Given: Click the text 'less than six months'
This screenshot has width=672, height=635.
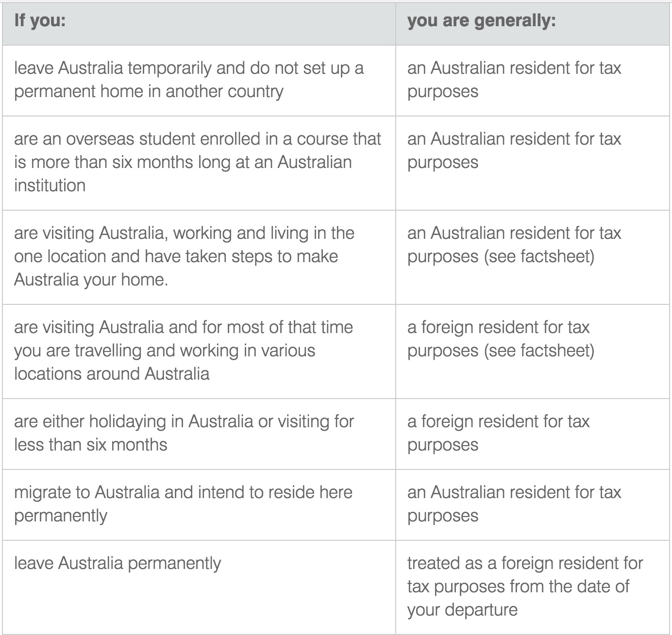Looking at the screenshot, I should (91, 445).
